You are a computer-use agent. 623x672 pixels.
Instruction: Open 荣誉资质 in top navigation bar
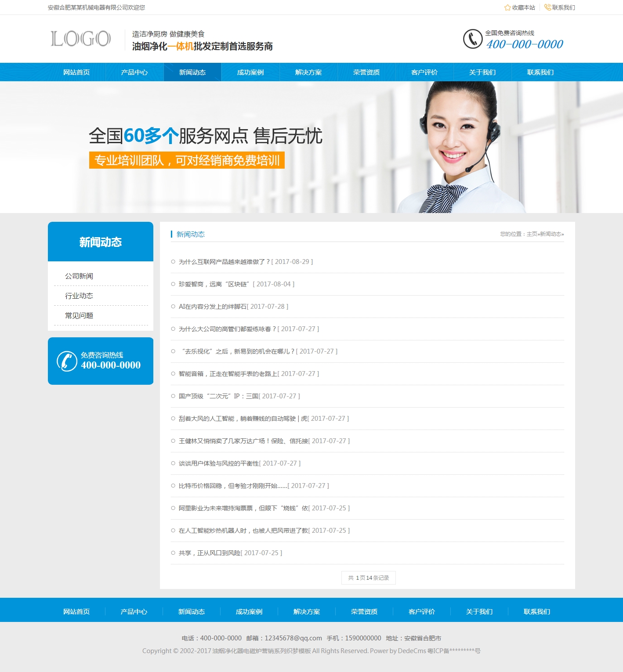coord(366,72)
